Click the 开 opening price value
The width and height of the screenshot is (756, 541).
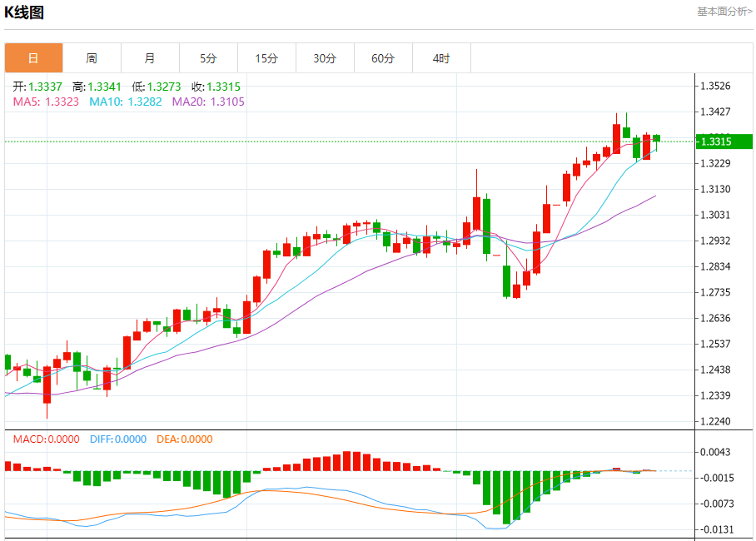[37, 87]
